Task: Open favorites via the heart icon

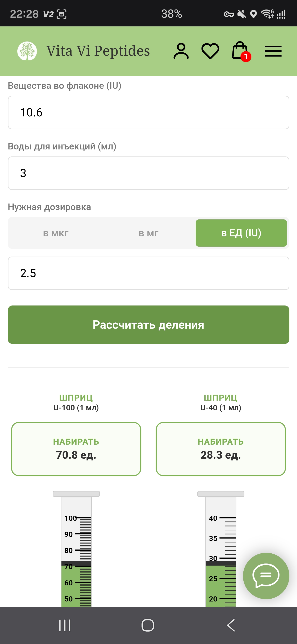Action: coord(210,51)
